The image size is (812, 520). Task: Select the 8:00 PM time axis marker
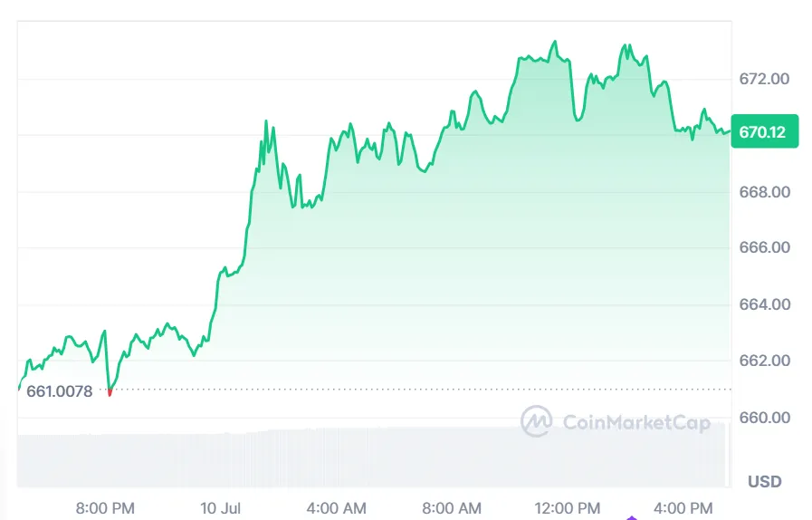105,508
